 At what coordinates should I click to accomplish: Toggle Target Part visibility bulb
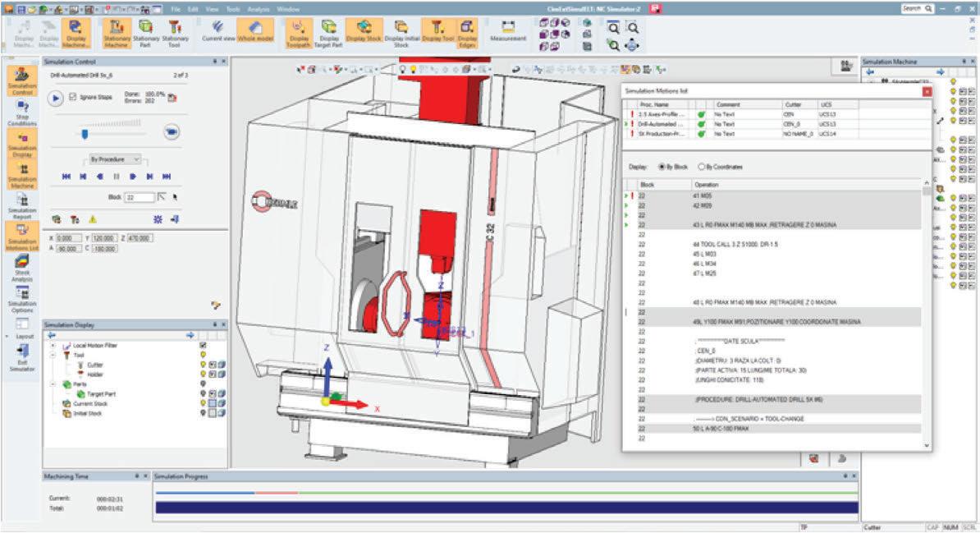(x=203, y=394)
